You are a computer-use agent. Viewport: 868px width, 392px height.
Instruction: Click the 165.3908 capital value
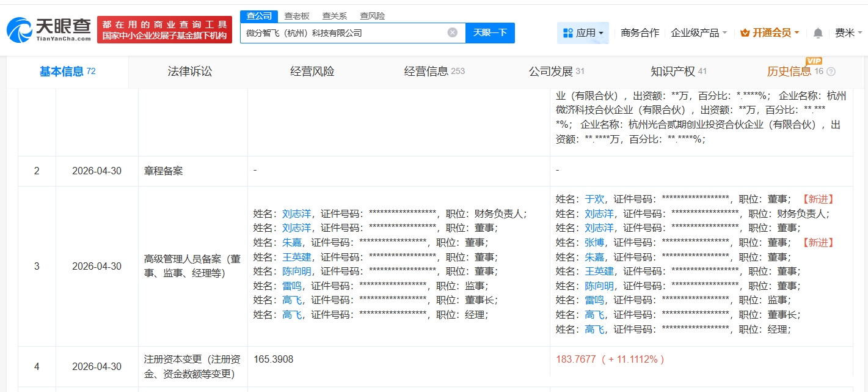[x=274, y=360]
